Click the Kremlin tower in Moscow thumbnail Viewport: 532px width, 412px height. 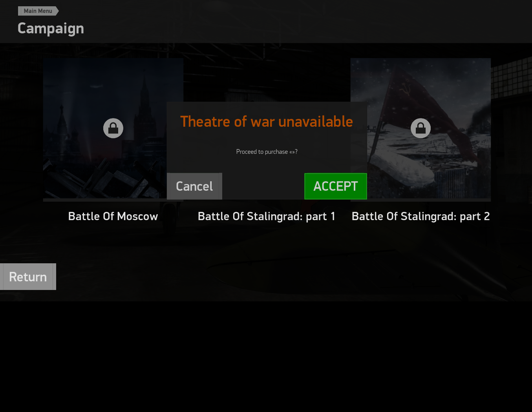coord(145,110)
